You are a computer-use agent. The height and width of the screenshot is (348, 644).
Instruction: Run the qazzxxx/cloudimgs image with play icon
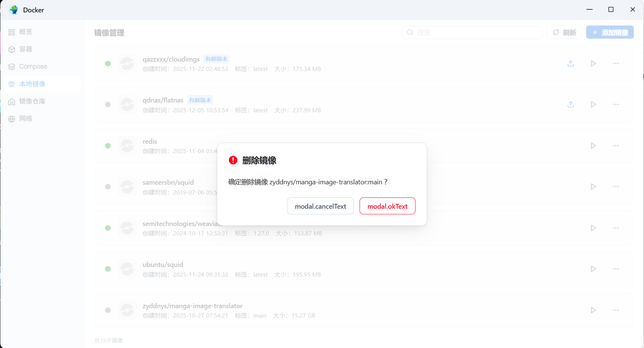(x=593, y=63)
